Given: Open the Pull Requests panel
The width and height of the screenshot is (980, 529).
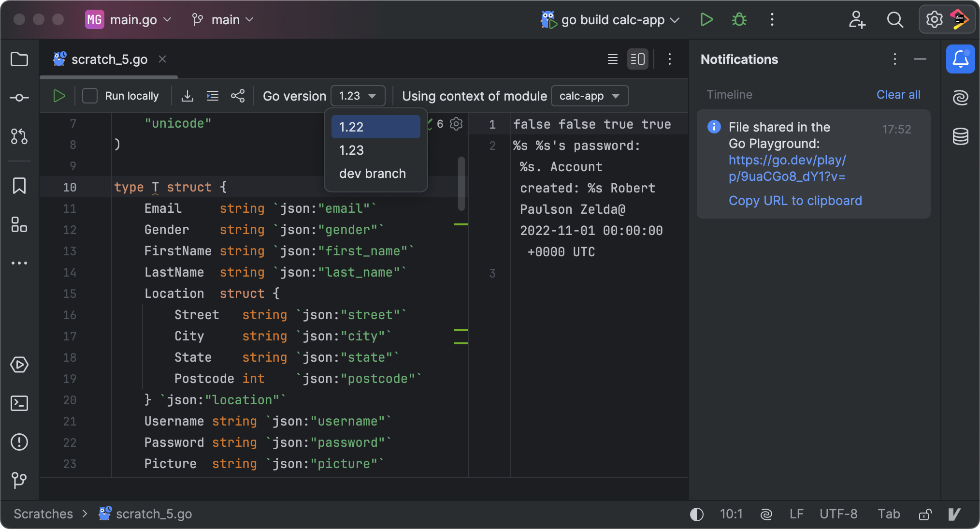Looking at the screenshot, I should (19, 136).
